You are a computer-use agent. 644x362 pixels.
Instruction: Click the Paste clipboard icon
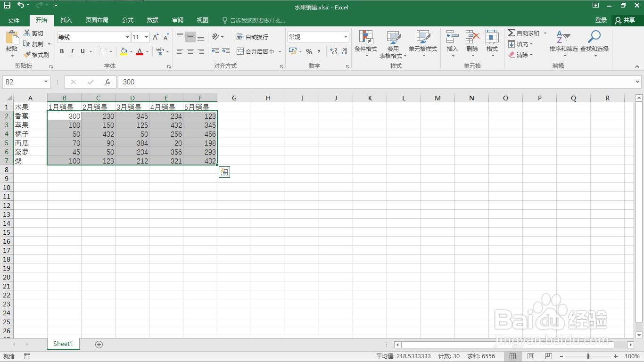pos(12,37)
